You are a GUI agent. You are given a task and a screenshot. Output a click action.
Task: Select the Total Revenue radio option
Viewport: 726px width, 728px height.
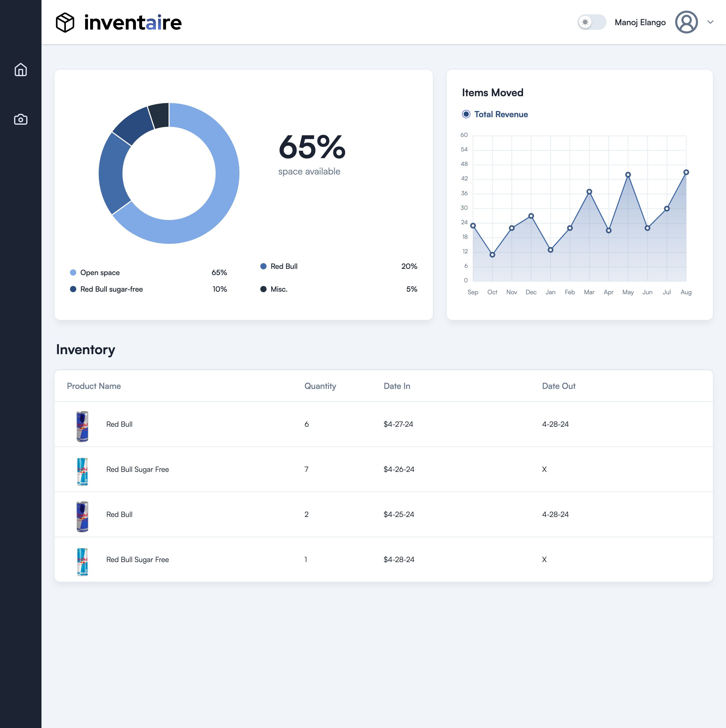466,114
